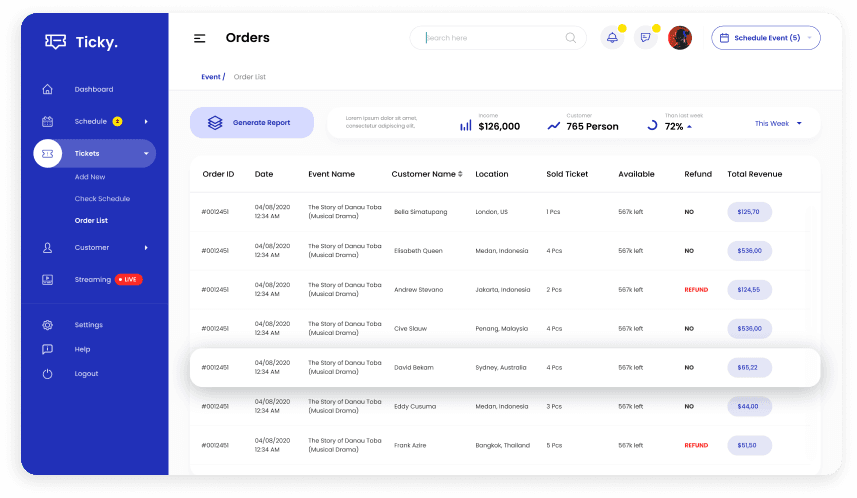Click the Help chat icon

[x=48, y=349]
